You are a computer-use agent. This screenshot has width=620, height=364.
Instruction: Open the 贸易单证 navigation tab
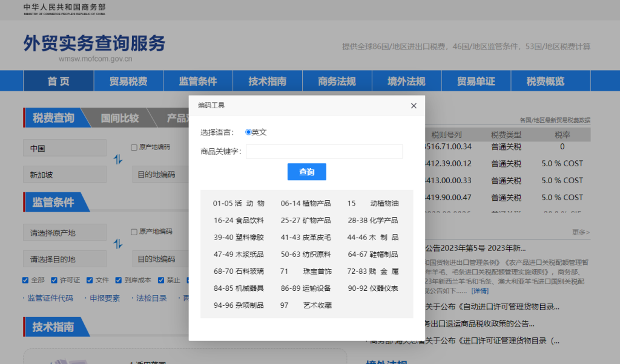[x=476, y=81]
